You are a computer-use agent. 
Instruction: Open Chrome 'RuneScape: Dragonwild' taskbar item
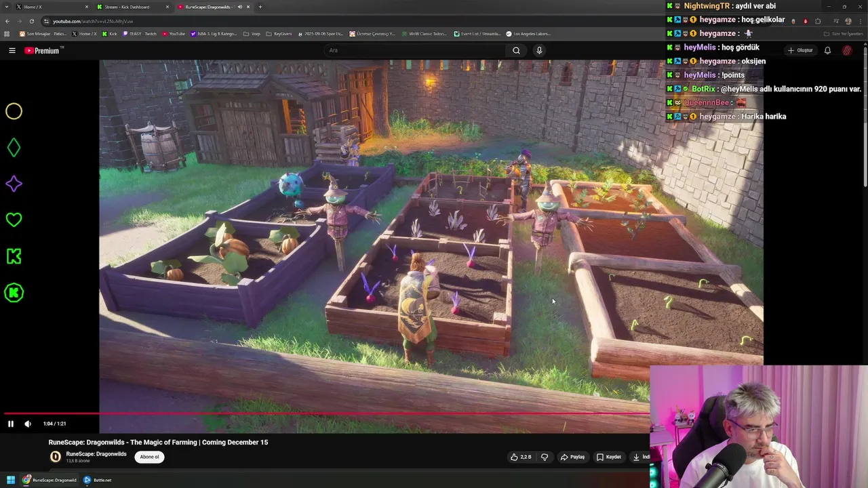[x=48, y=480]
